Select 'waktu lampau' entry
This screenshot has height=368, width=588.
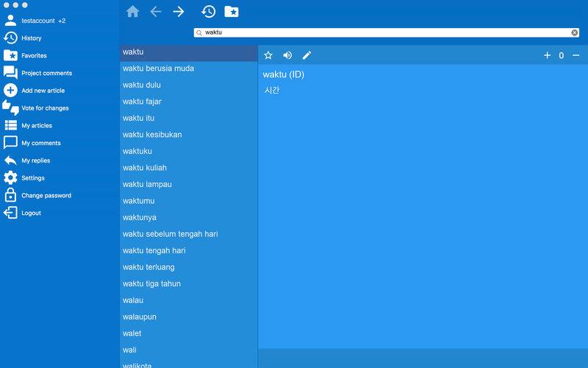189,184
